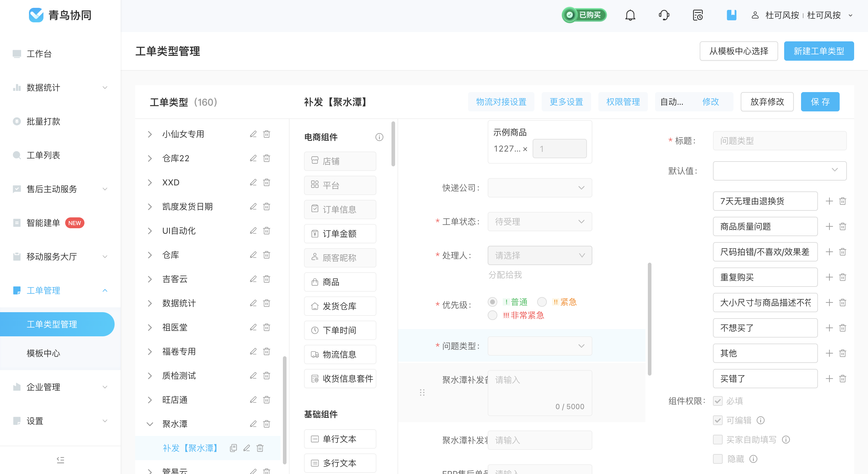Click info icon next to 可编辑
Viewport: 868px width, 474px height.
click(x=761, y=420)
